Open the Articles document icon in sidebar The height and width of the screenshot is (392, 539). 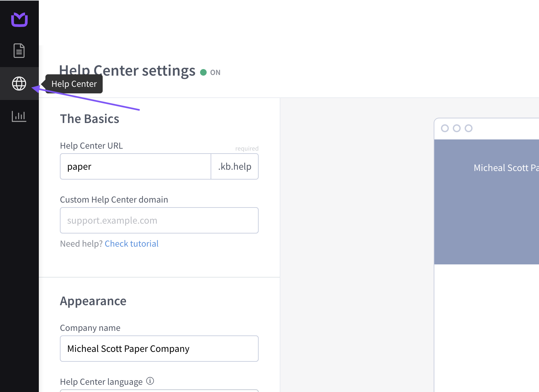pyautogui.click(x=19, y=51)
